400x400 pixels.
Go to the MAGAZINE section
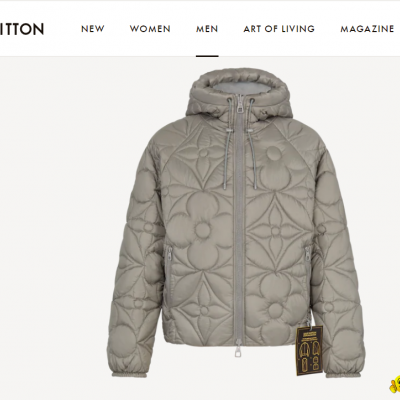pyautogui.click(x=367, y=29)
